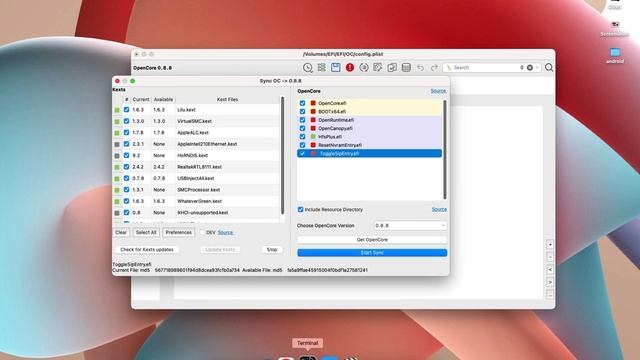This screenshot has width=640, height=360.
Task: Click green status square beside HfsPlus.efi
Action: (x=313, y=137)
